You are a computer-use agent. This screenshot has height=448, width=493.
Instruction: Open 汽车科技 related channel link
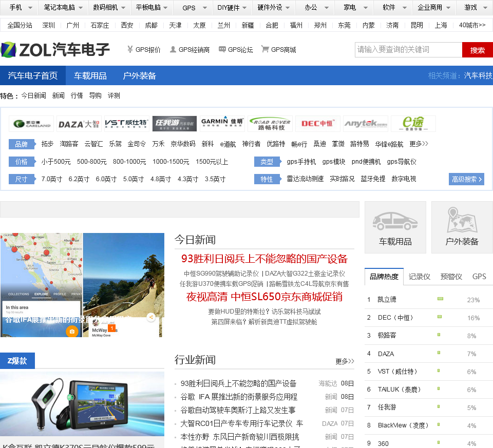click(x=478, y=76)
